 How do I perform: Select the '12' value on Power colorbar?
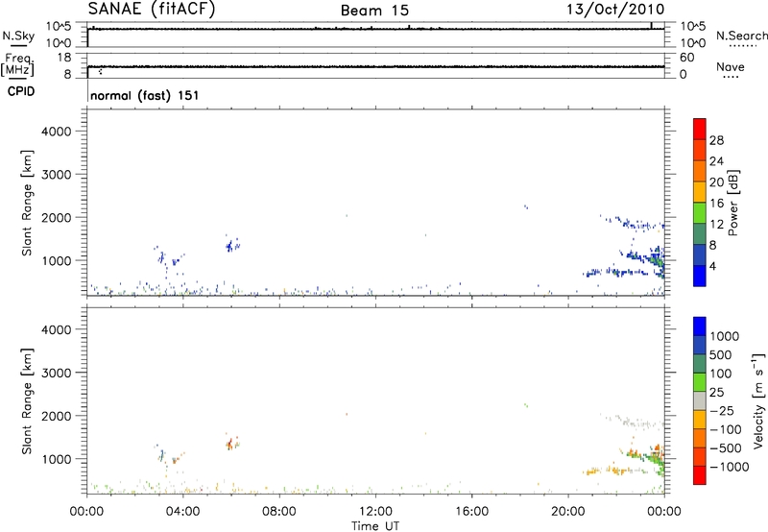(716, 225)
